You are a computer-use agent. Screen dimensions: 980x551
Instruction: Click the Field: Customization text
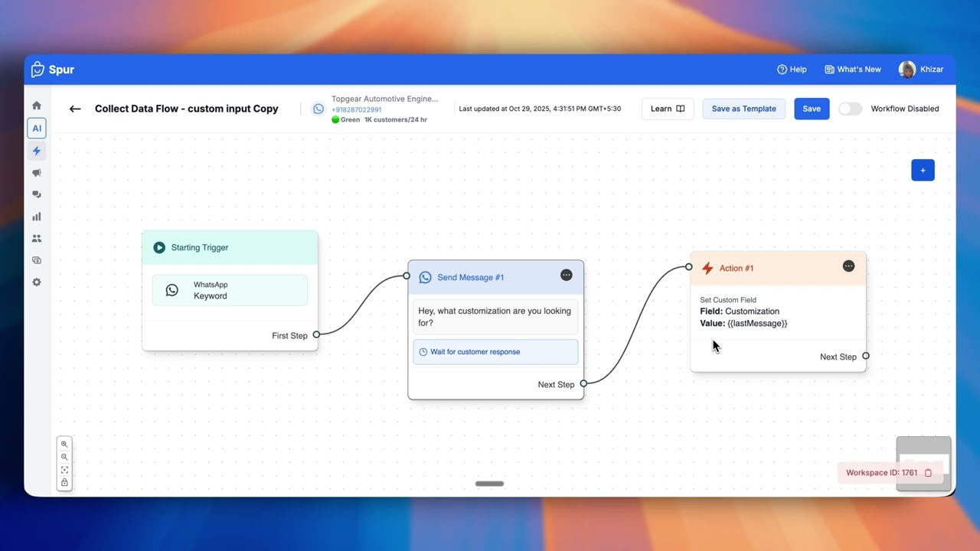click(x=740, y=311)
